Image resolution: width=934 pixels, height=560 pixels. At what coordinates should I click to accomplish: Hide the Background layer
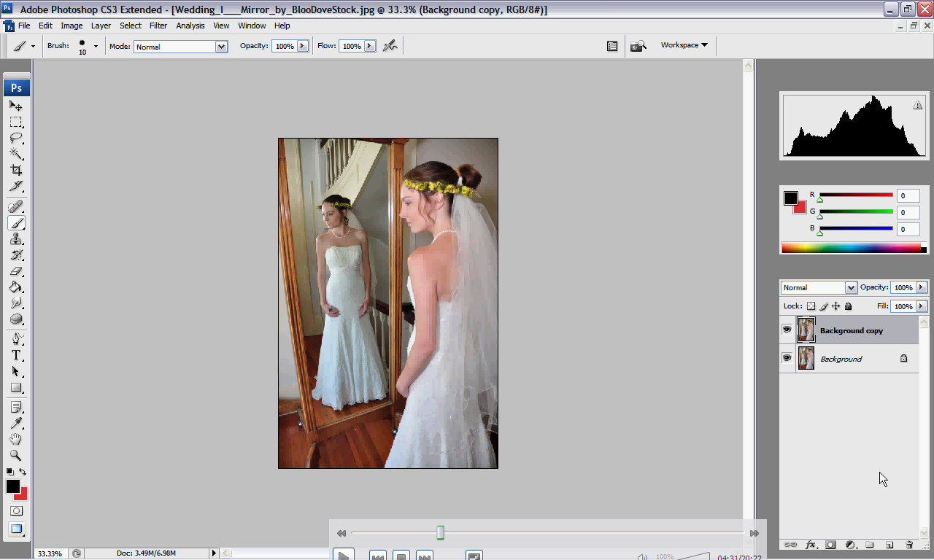[787, 359]
